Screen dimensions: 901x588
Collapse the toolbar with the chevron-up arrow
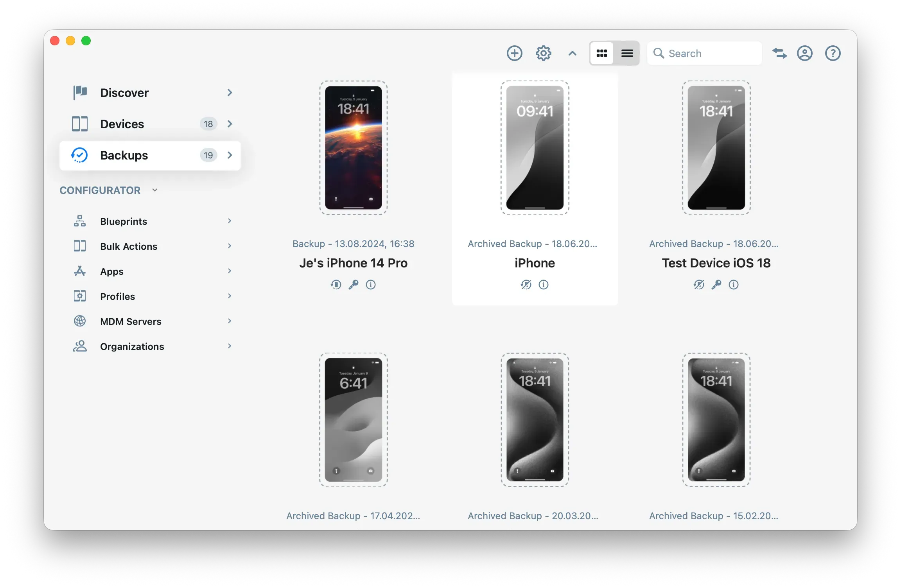(572, 54)
